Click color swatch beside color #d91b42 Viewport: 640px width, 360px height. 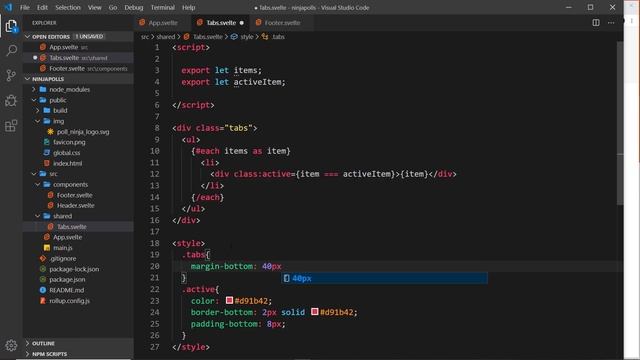coord(229,300)
